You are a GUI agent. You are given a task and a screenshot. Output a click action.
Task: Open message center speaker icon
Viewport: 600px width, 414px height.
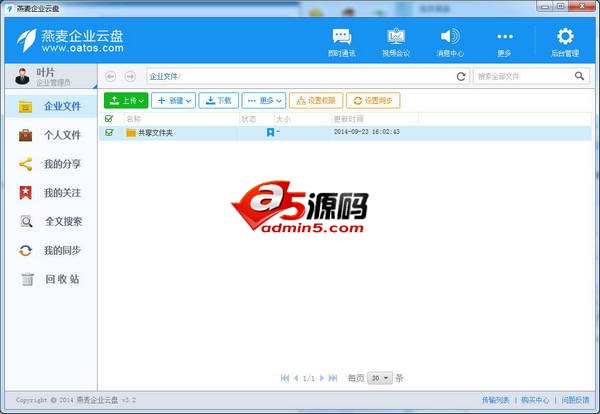(450, 42)
